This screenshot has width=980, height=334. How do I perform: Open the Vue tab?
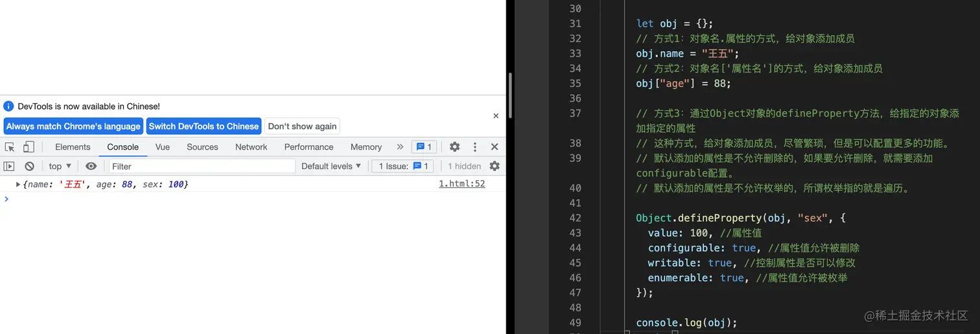[x=163, y=147]
